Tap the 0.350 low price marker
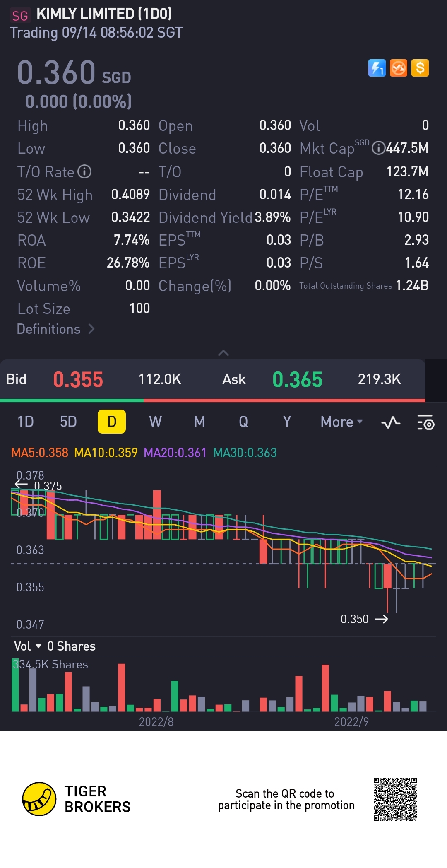This screenshot has height=868, width=447. [x=364, y=619]
